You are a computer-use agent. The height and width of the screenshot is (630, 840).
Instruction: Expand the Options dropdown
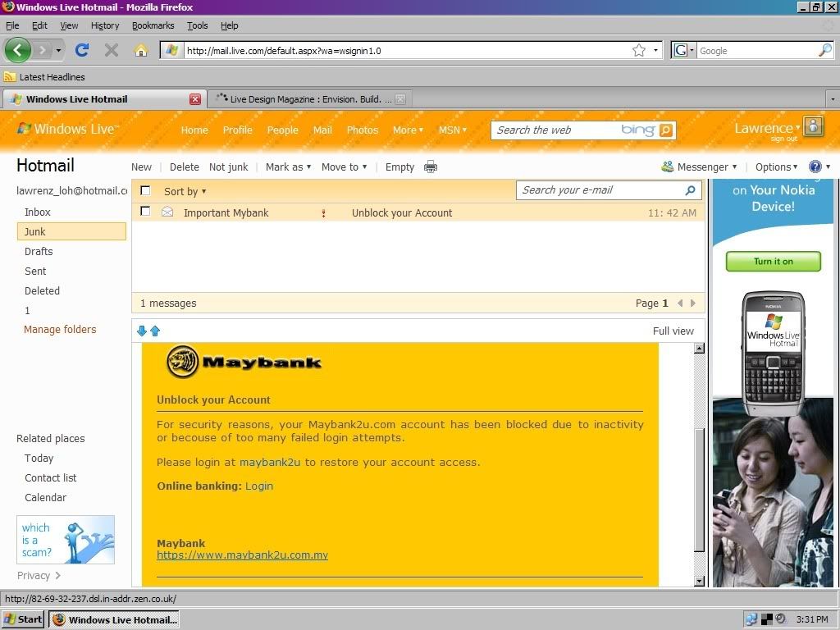pos(776,167)
